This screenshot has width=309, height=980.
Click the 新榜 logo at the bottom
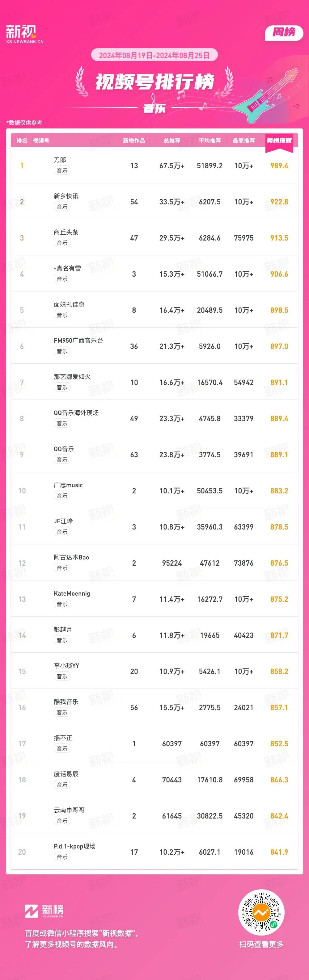44,911
